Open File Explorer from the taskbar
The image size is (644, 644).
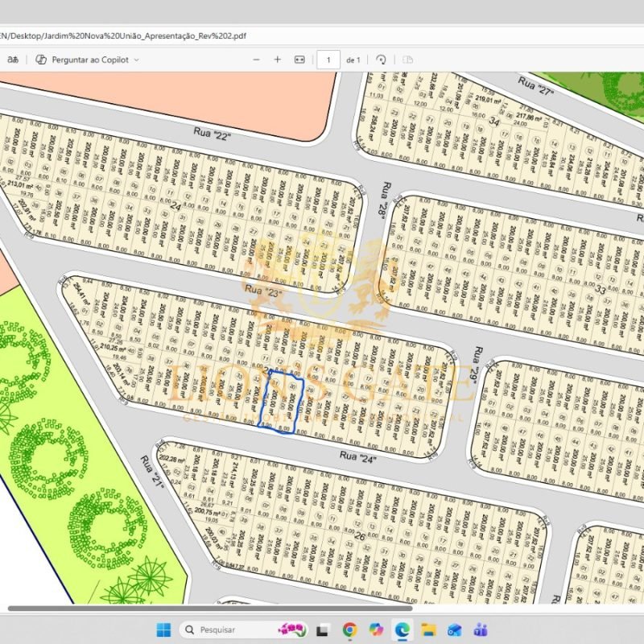(428, 630)
